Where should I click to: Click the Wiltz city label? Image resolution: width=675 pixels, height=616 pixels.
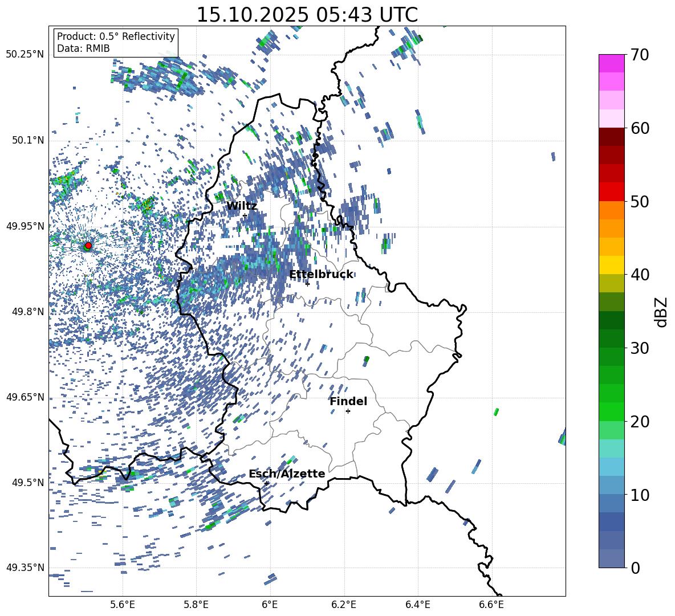(242, 206)
